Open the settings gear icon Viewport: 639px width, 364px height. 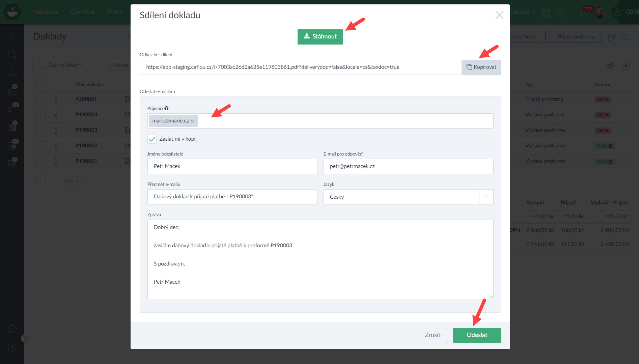[561, 12]
